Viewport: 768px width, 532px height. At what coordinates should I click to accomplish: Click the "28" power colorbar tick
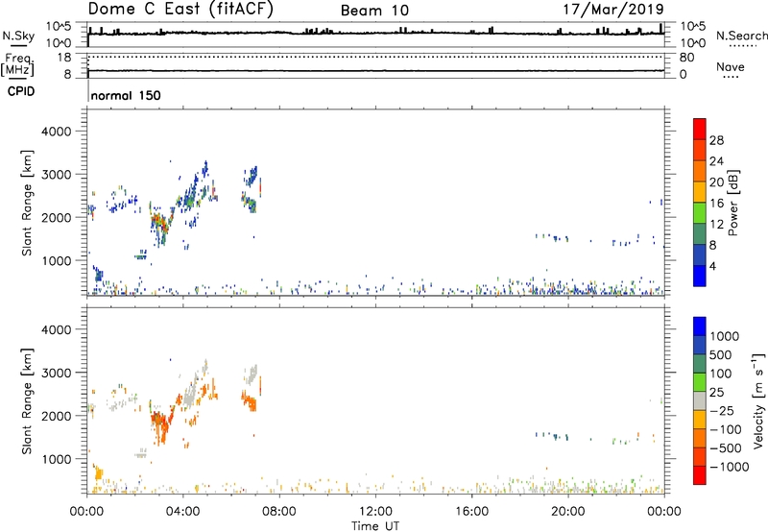point(716,140)
